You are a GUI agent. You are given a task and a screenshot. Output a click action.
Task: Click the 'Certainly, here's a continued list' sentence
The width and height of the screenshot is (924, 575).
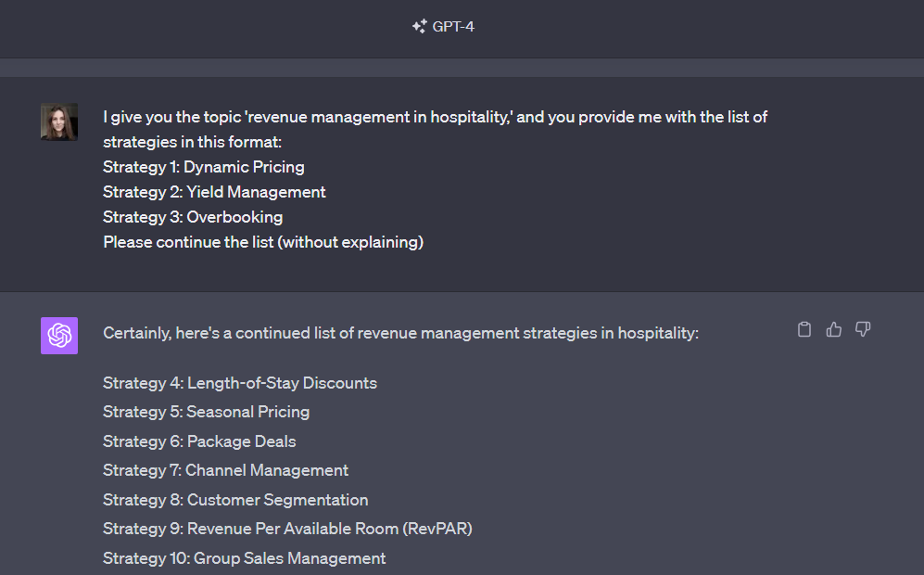400,333
